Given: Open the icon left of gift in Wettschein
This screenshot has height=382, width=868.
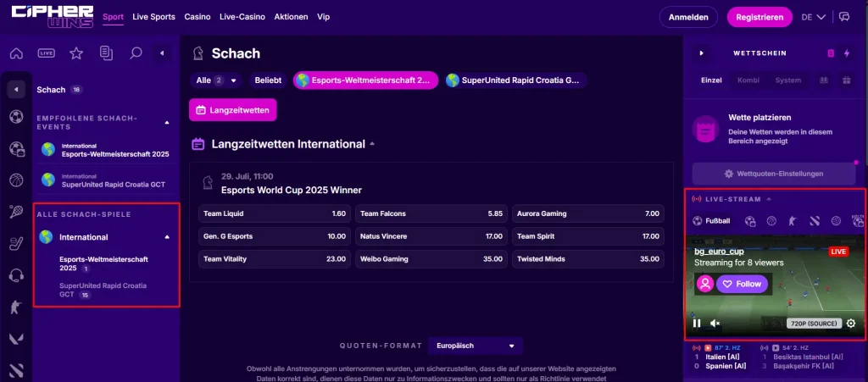Looking at the screenshot, I should click(824, 80).
